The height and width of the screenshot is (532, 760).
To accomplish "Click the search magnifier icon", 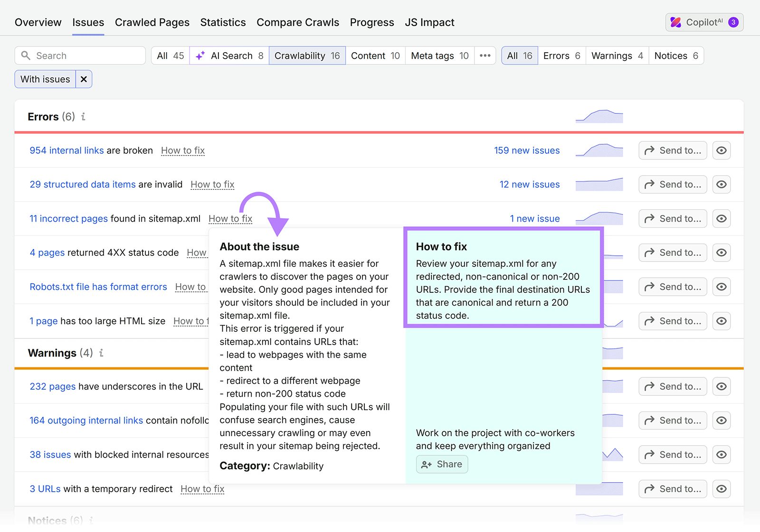I will pos(26,56).
